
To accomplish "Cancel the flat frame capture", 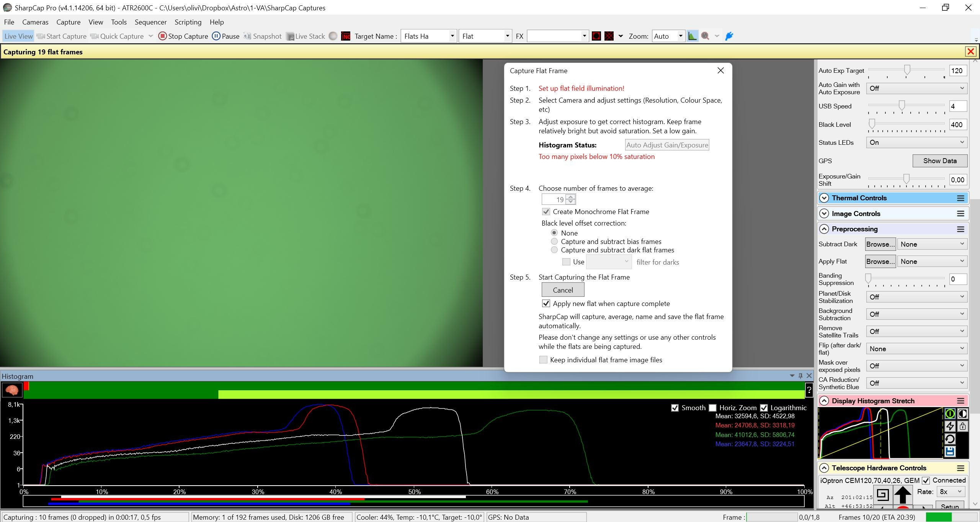I will (x=563, y=290).
